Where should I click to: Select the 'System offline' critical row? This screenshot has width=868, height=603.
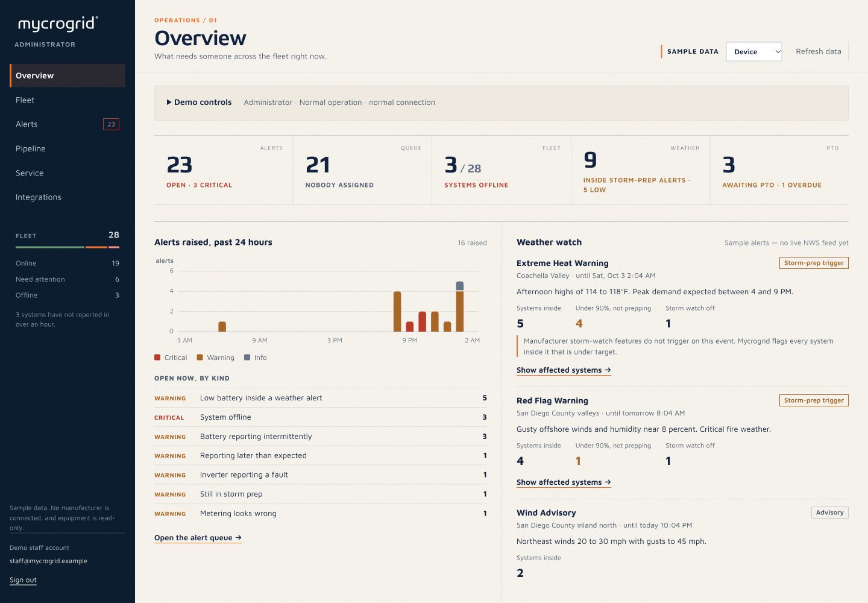tap(321, 417)
